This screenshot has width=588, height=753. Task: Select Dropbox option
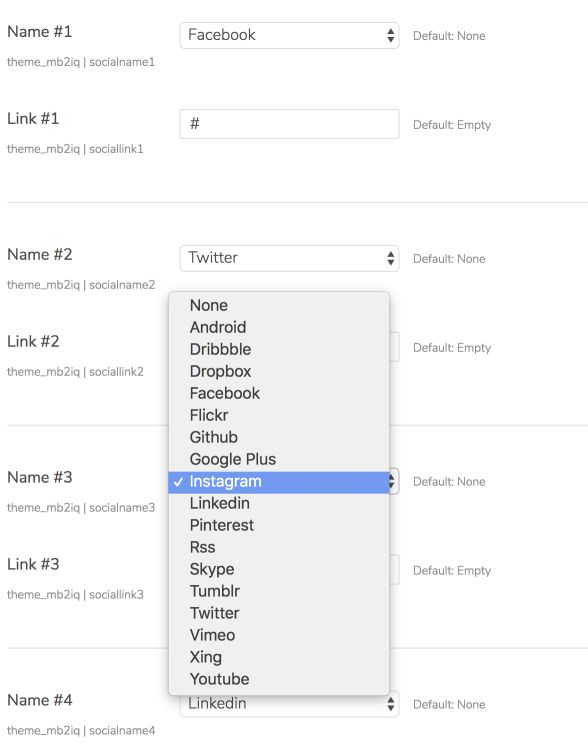click(279, 371)
